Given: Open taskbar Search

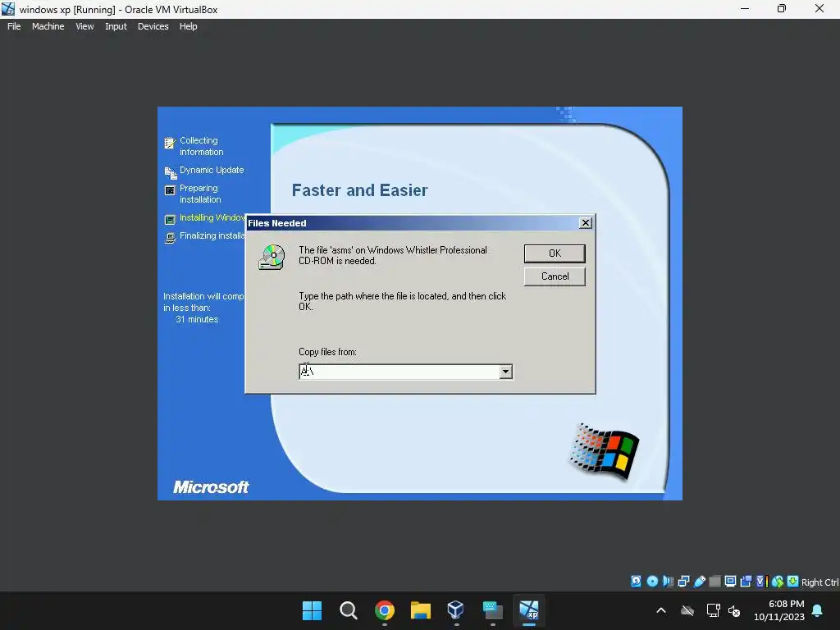Looking at the screenshot, I should 348,610.
